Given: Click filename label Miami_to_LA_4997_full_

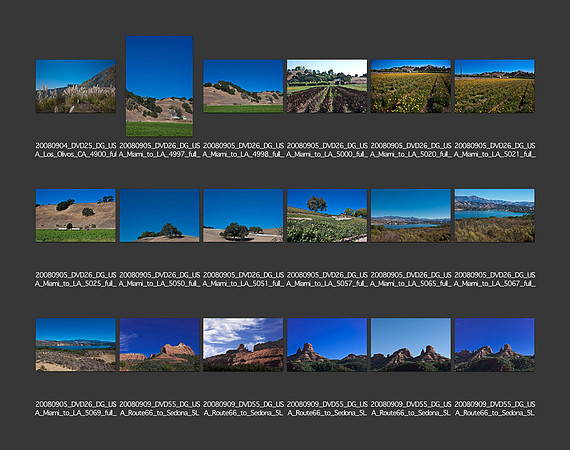Looking at the screenshot, I should tap(159, 150).
